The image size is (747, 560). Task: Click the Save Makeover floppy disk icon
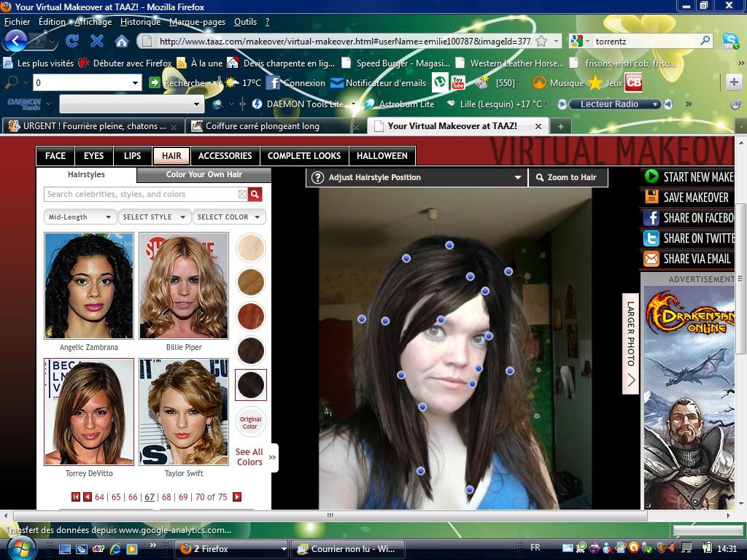651,197
